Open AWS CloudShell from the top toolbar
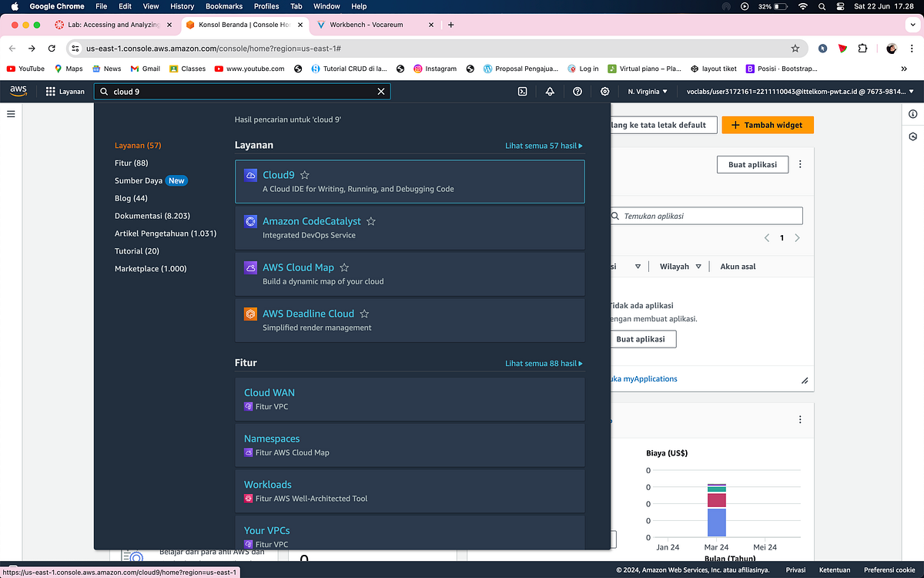This screenshot has height=578, width=924. (523, 91)
